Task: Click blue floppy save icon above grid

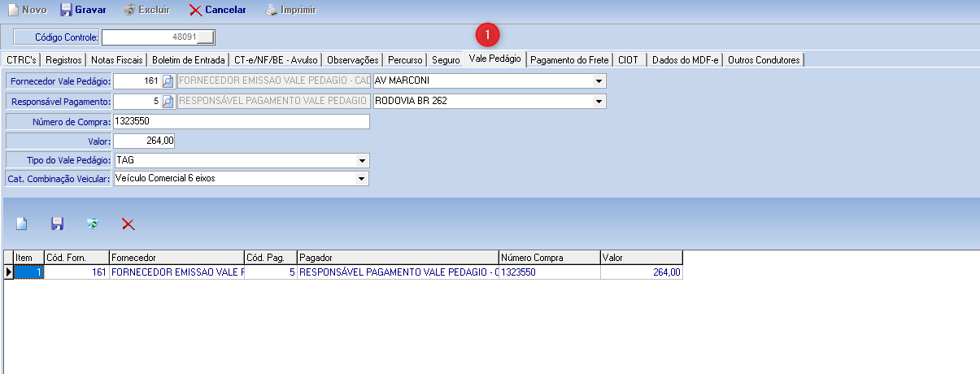Action: click(x=57, y=224)
